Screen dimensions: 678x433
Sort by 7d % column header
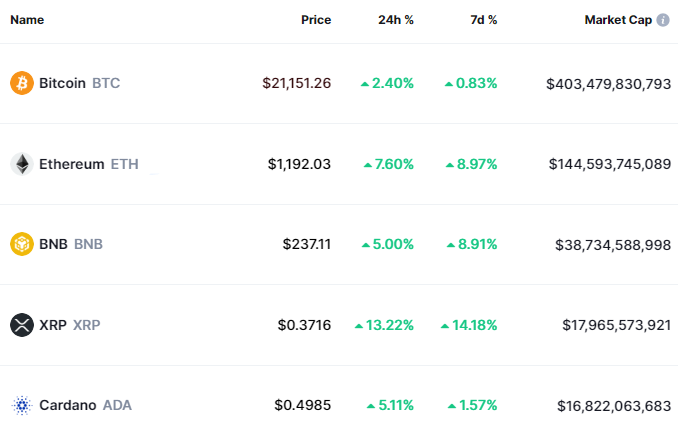(481, 20)
